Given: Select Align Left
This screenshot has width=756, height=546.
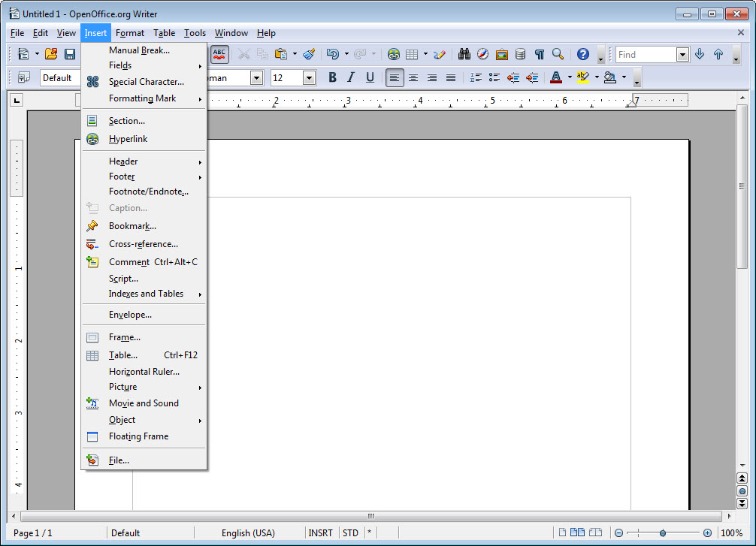Looking at the screenshot, I should coord(395,77).
